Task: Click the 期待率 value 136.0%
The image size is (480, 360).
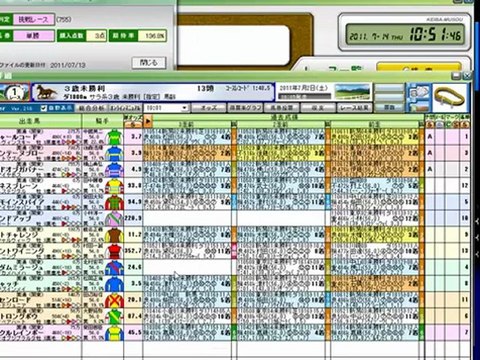Action: coord(152,36)
